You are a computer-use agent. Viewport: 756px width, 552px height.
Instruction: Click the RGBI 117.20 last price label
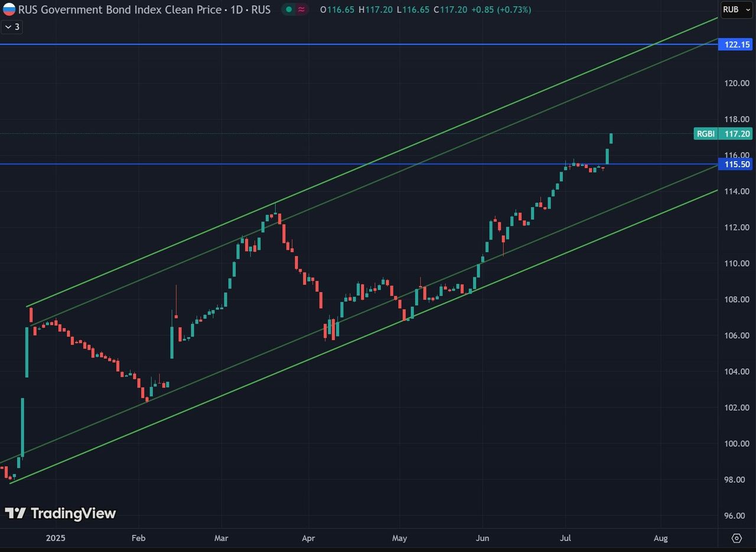[723, 134]
